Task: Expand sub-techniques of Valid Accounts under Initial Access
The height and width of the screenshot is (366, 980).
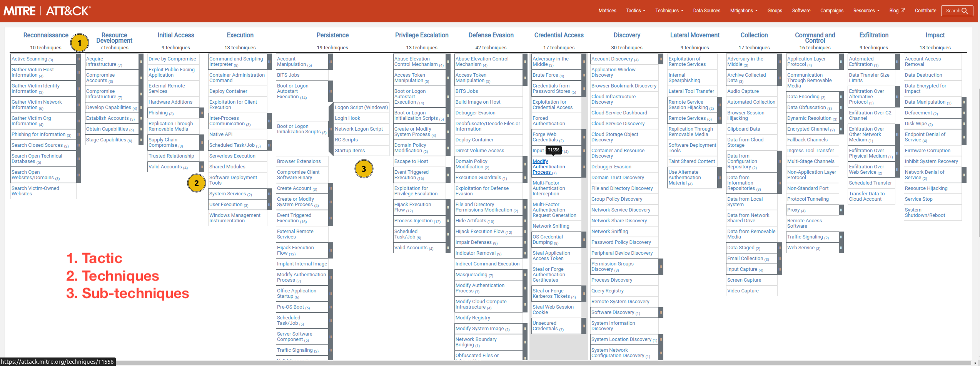Action: tap(202, 166)
